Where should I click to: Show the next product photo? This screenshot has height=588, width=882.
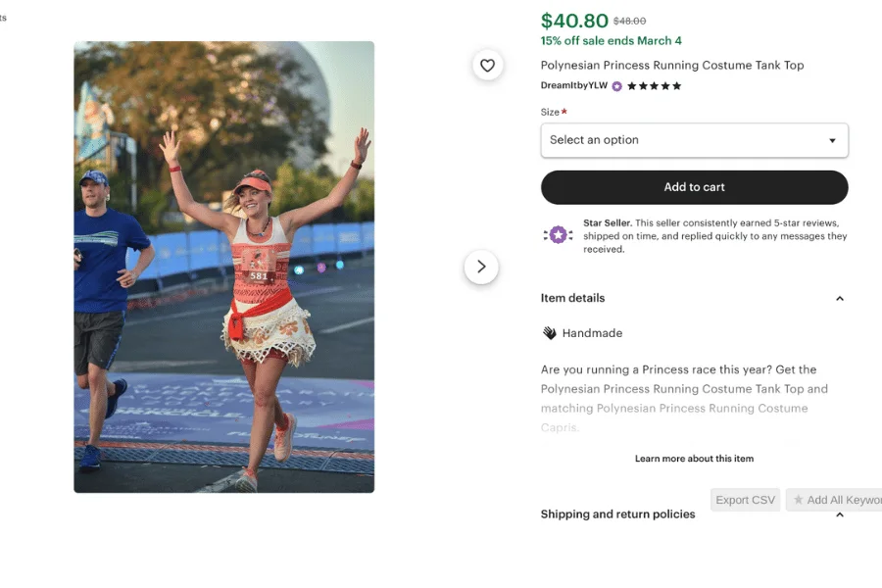[481, 266]
